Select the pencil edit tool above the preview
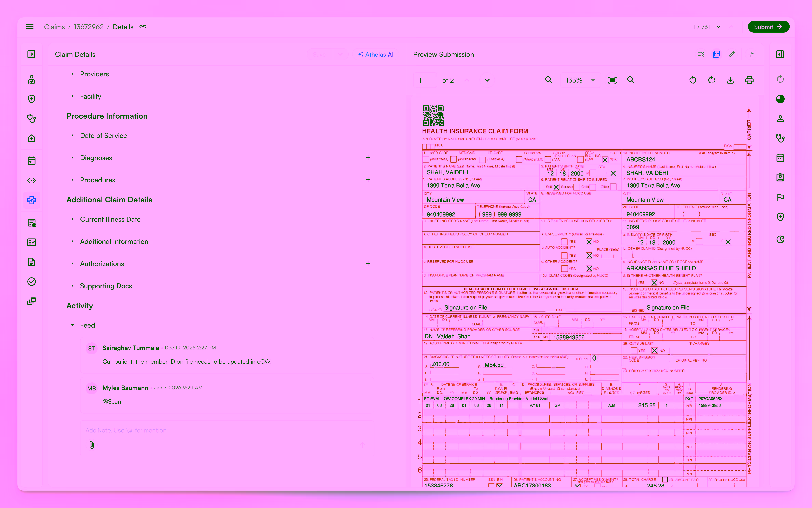The height and width of the screenshot is (508, 812). tap(732, 54)
